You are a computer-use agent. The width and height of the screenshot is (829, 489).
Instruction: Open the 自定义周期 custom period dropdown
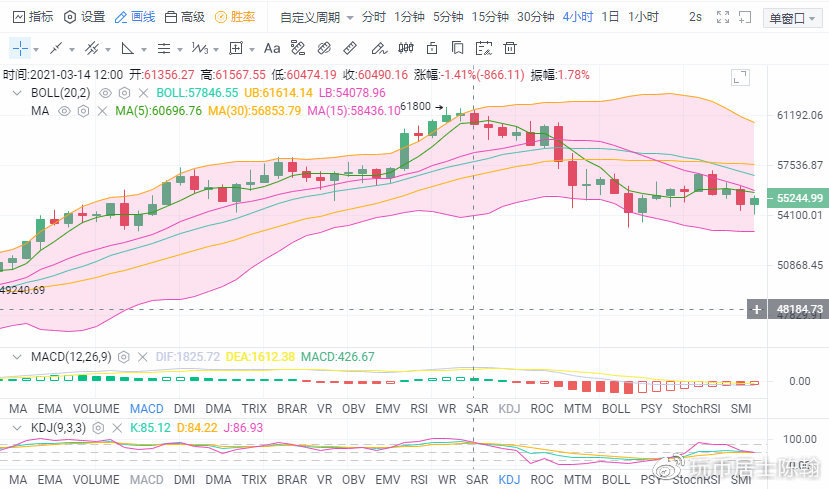(317, 17)
